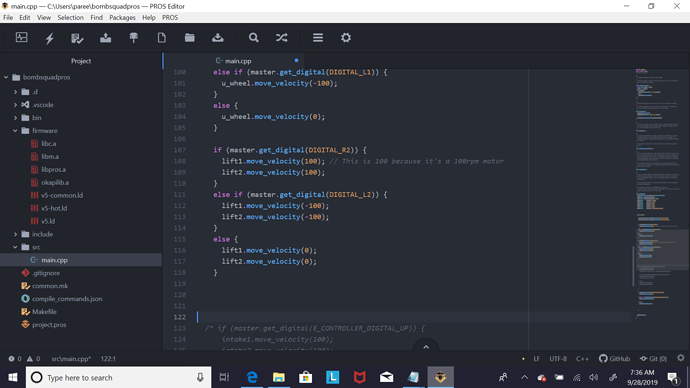This screenshot has width=690, height=388.
Task: Click the shuffle arrows toolbar icon
Action: (x=282, y=38)
